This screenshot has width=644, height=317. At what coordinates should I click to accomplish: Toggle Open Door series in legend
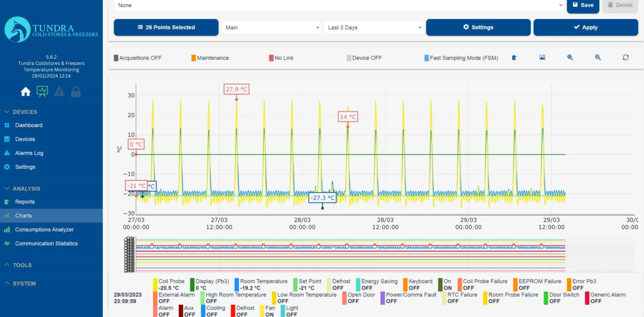(x=358, y=298)
